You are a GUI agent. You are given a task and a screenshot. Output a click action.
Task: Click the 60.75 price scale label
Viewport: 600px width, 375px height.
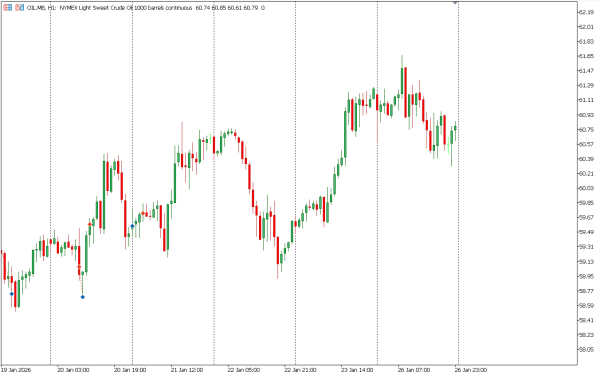(586, 130)
